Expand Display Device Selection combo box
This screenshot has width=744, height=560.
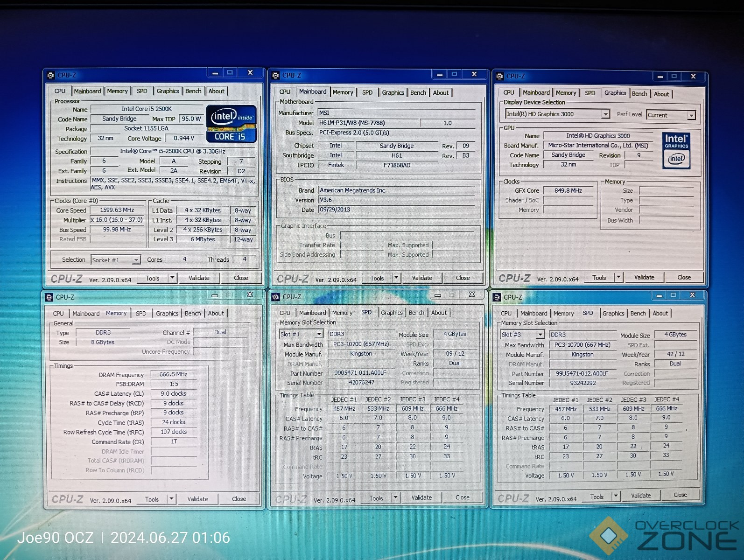[605, 114]
